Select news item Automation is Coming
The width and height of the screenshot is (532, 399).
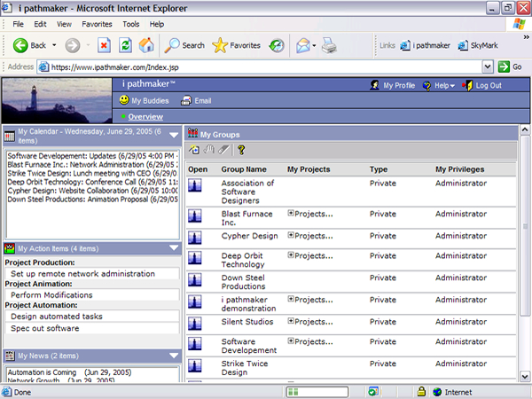pos(69,372)
